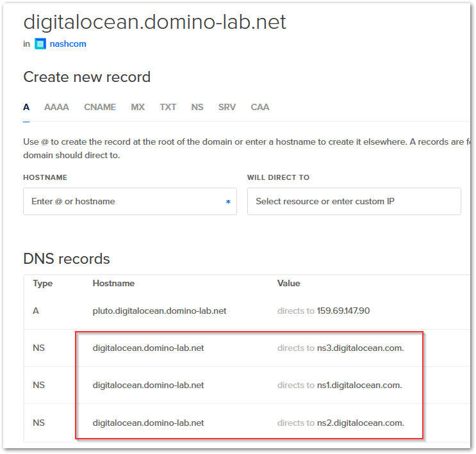Click the HOSTNAME field label

click(x=45, y=177)
